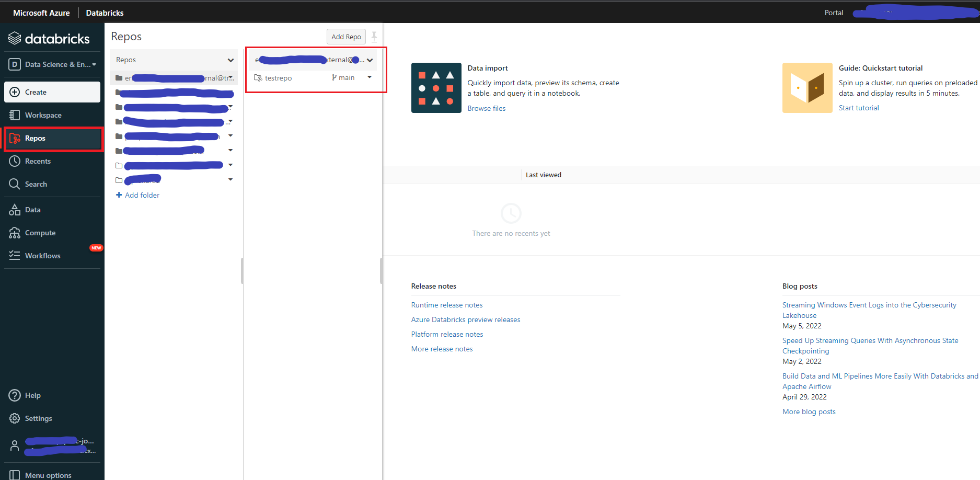Click Start tutorial link
The image size is (980, 480).
(859, 108)
